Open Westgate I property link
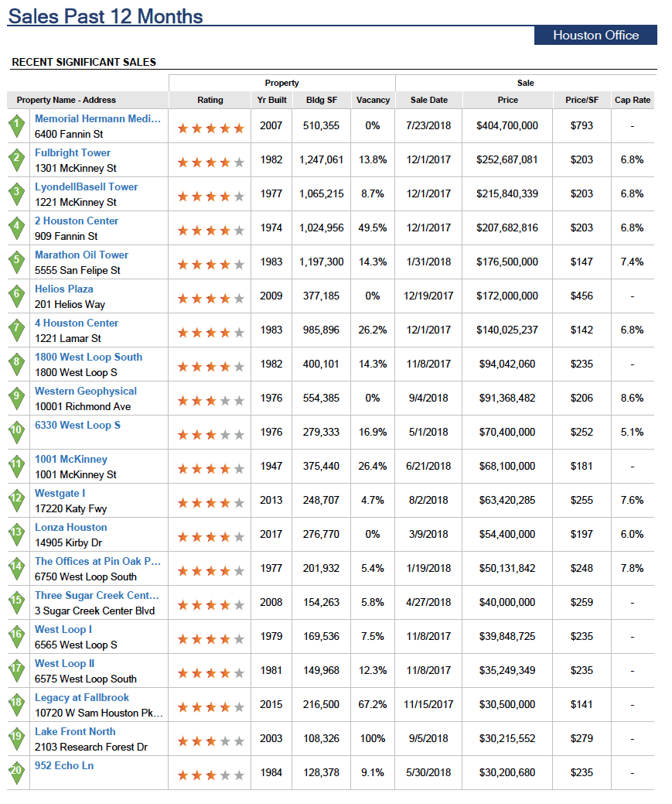 tap(60, 493)
